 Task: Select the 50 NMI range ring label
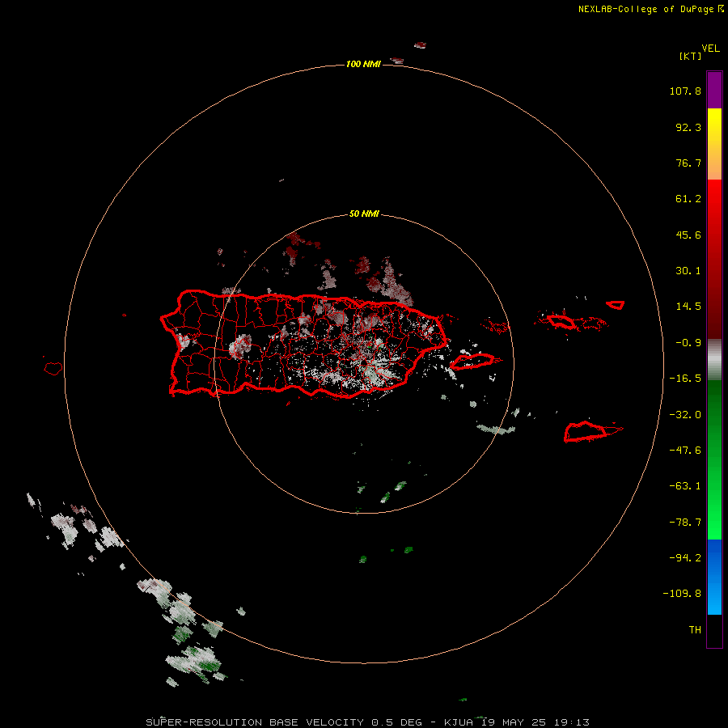point(364,214)
